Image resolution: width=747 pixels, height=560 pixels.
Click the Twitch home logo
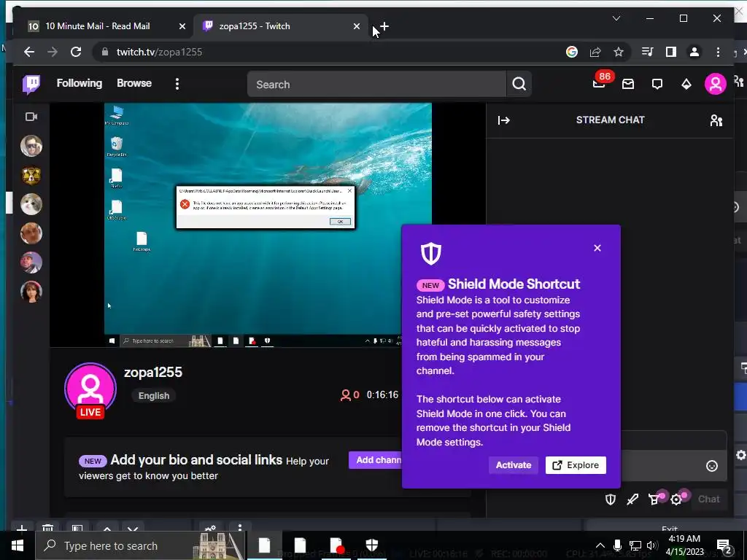point(31,85)
